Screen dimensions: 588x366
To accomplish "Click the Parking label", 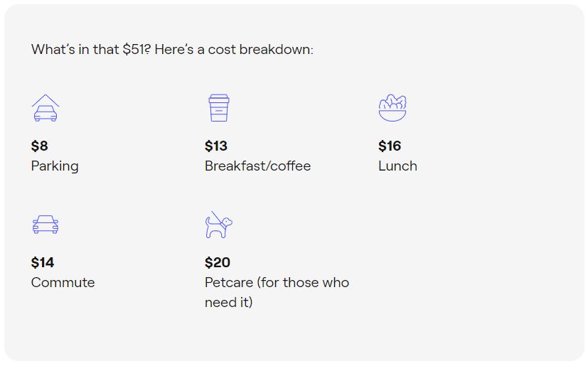I will coord(55,166).
